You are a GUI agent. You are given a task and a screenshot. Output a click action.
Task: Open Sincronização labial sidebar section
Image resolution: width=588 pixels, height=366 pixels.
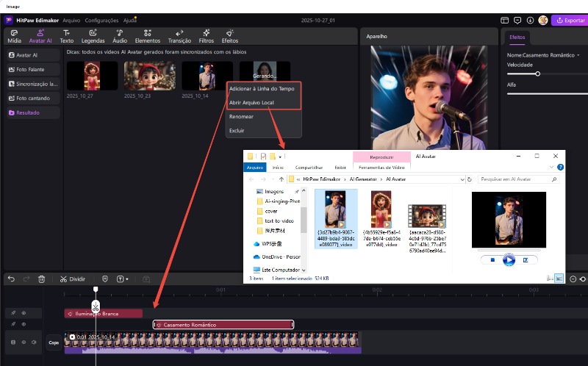tap(33, 84)
